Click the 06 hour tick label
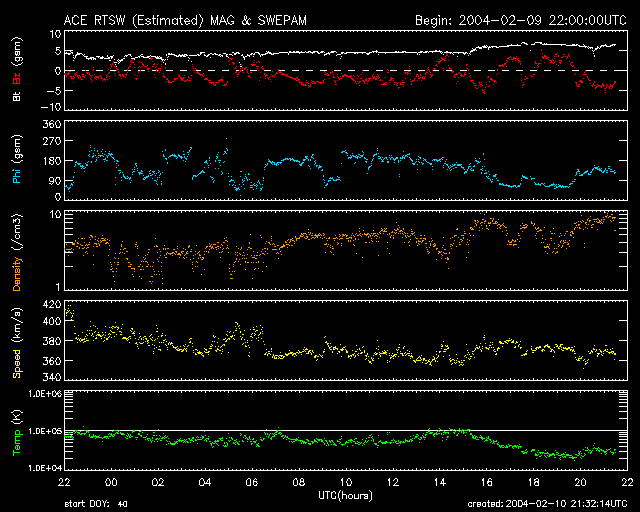The height and width of the screenshot is (512, 640). 250,482
